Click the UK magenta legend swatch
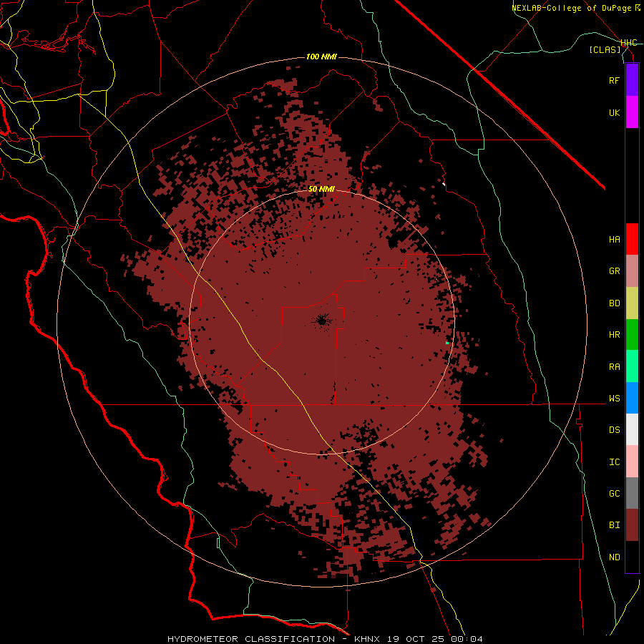The image size is (644, 644). pyautogui.click(x=632, y=112)
